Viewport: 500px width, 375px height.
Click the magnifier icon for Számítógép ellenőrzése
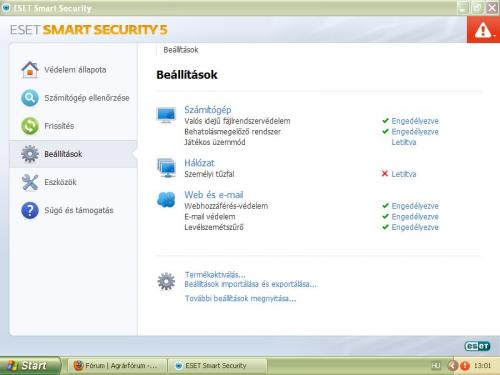30,98
